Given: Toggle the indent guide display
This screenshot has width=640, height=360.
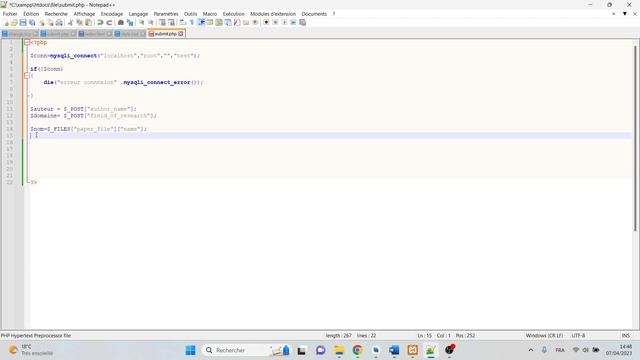Looking at the screenshot, I should 201,22.
